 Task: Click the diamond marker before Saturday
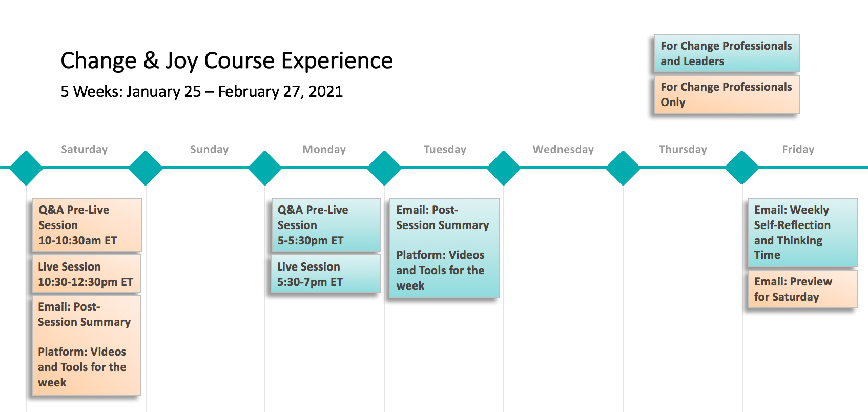[26, 168]
